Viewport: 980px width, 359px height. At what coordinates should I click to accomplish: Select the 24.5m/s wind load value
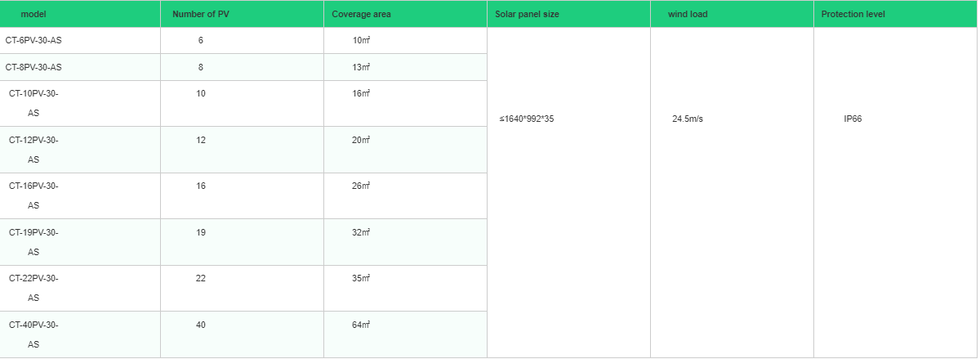[688, 119]
